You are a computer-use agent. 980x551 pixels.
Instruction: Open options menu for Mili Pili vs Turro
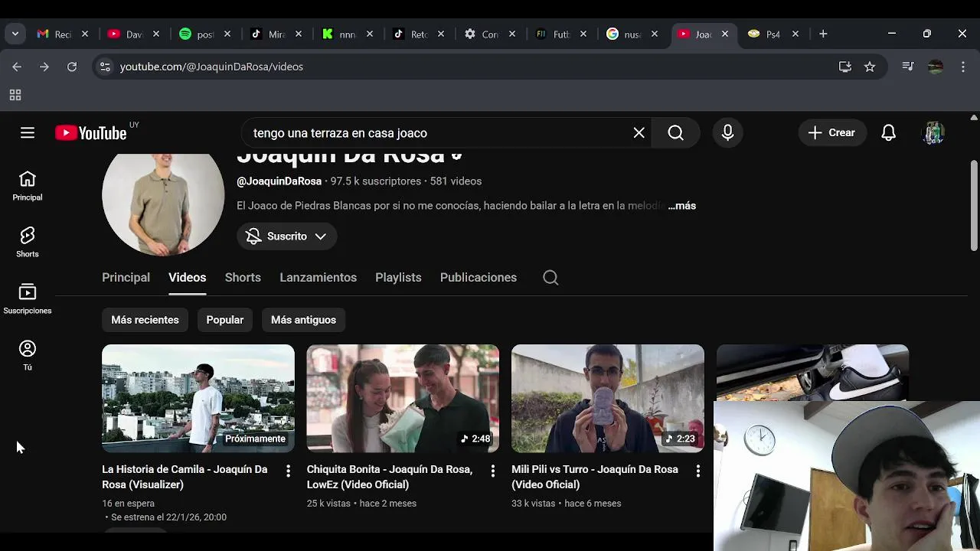[697, 471]
